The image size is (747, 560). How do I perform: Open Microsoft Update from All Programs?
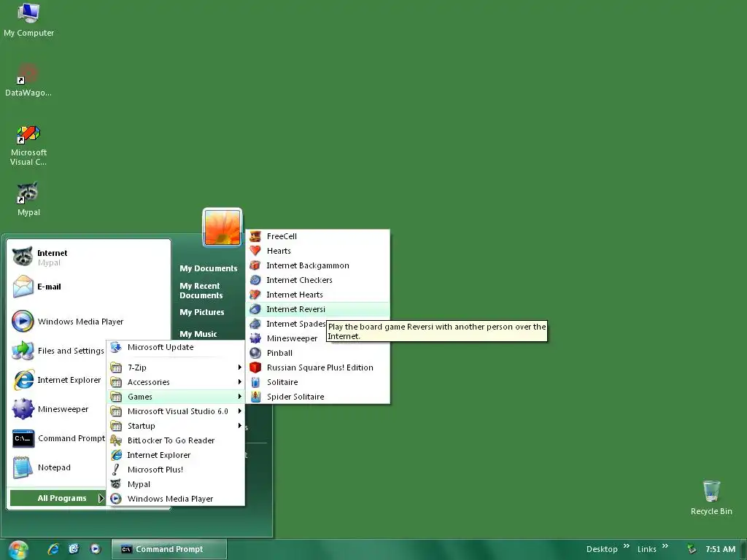tap(176, 347)
